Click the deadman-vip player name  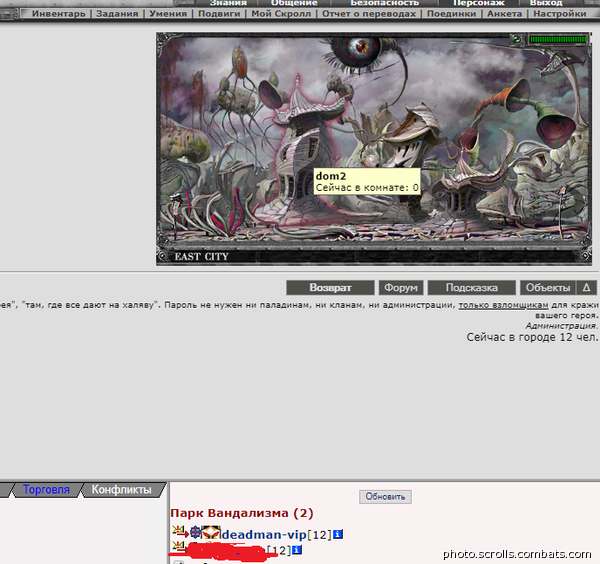coord(264,535)
